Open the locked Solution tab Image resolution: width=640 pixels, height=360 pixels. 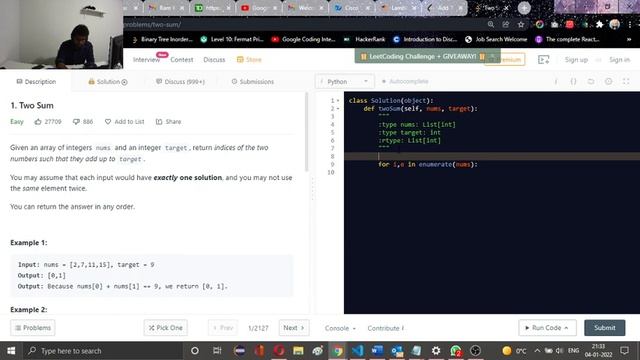pos(108,82)
